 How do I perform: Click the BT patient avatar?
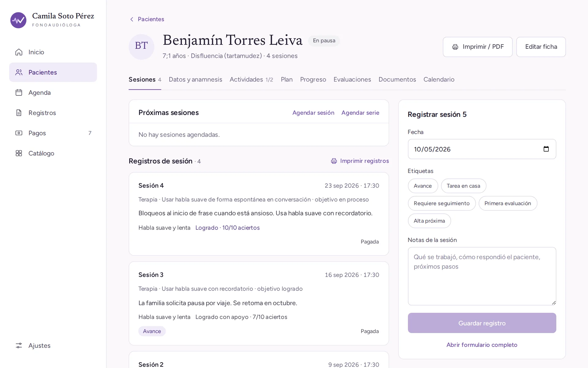click(x=141, y=47)
